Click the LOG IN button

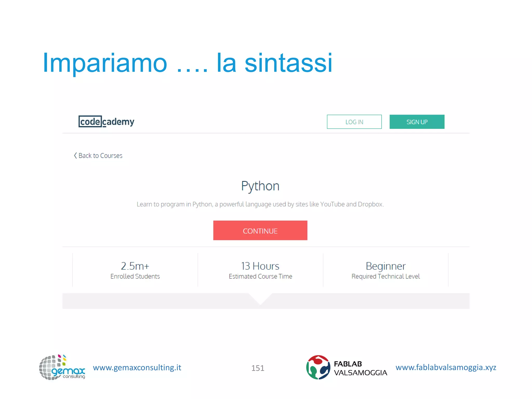(354, 122)
